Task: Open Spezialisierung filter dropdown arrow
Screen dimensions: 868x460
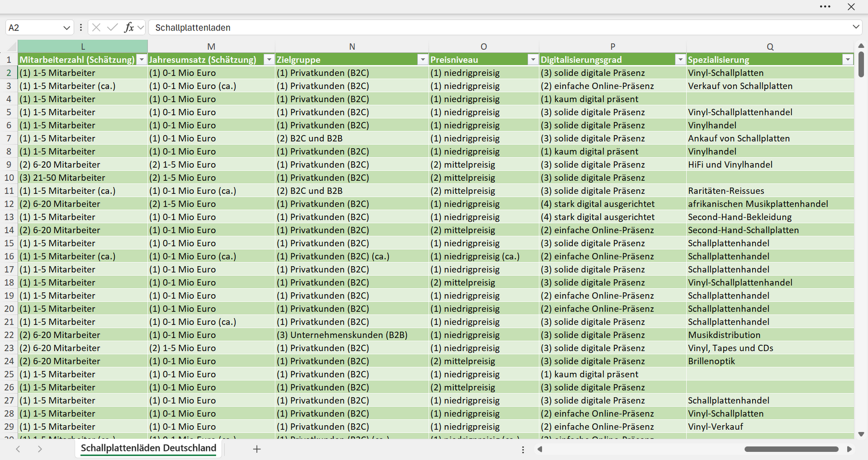Action: tap(848, 60)
